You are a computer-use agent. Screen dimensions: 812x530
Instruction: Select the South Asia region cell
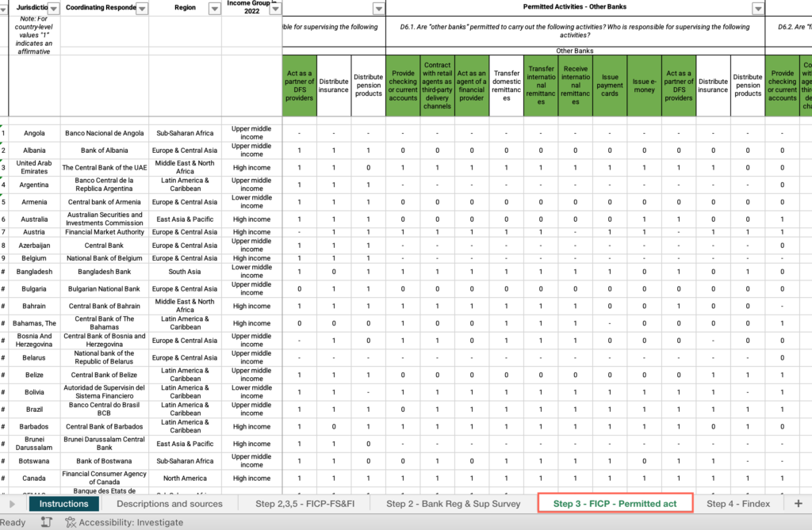point(185,271)
